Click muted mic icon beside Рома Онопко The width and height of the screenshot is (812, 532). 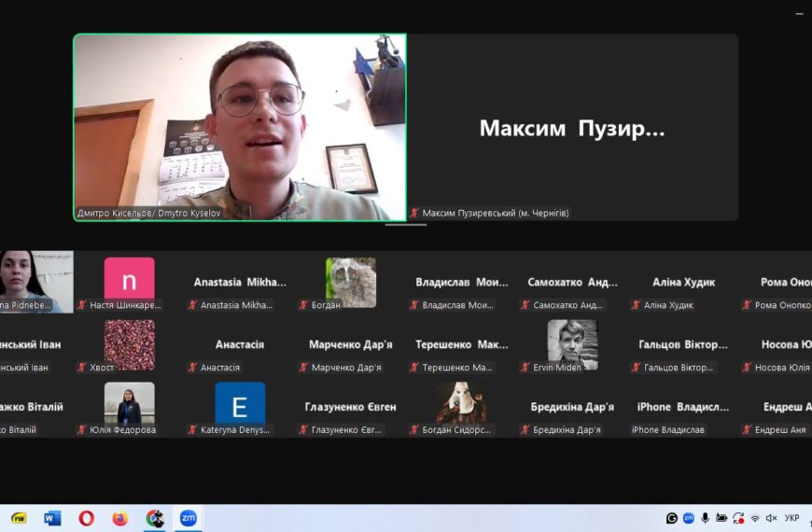click(747, 305)
